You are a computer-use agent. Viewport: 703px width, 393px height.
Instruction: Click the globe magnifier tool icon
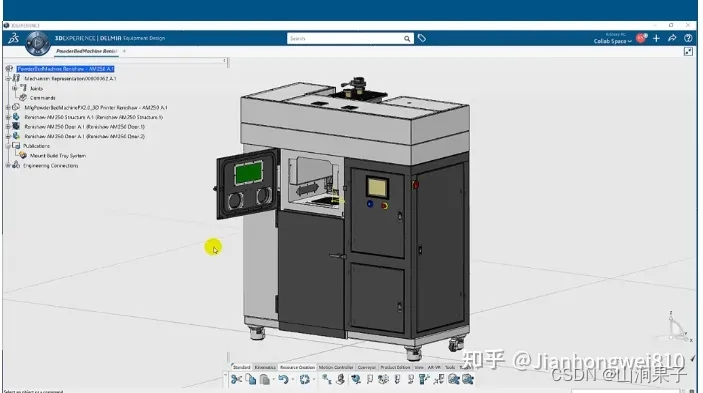tap(454, 380)
